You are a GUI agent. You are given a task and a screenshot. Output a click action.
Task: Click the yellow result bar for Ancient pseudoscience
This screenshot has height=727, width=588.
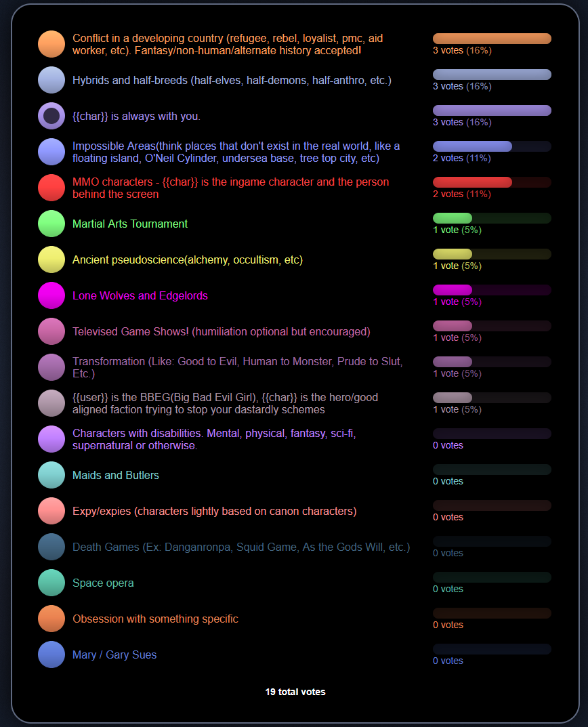(492, 254)
